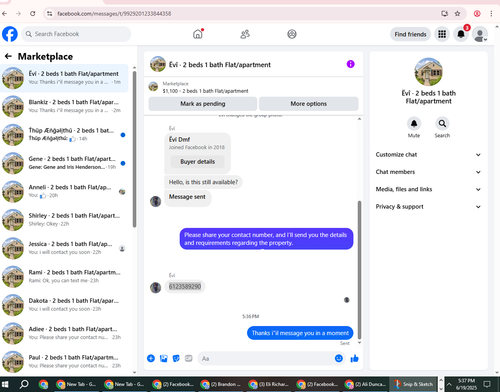Show hidden system tray icons
500x392 pixels.
pos(449,384)
